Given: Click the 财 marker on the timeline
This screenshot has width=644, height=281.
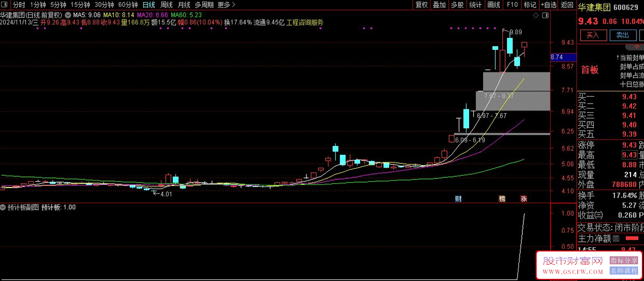Looking at the screenshot, I should 458,199.
